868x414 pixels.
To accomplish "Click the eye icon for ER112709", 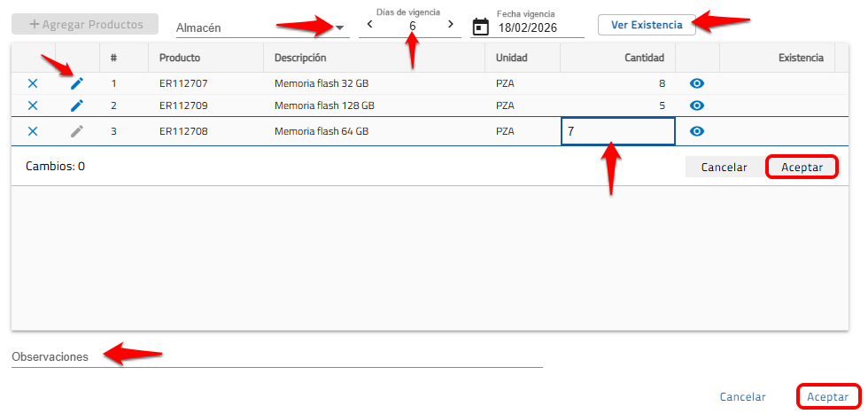I will click(x=697, y=105).
